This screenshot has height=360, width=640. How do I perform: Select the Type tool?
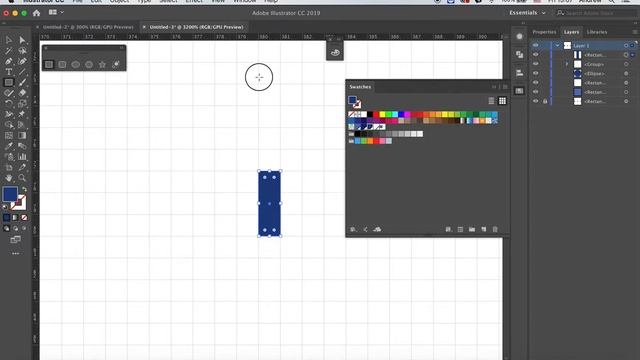click(x=9, y=72)
